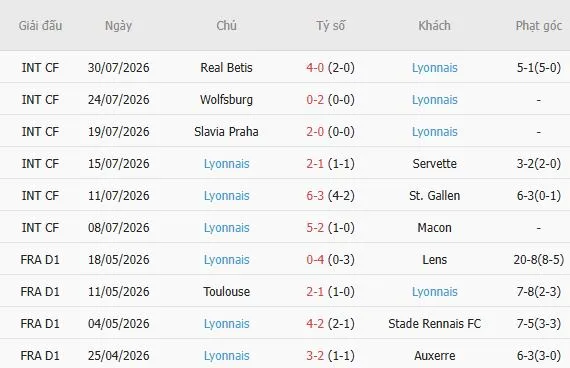The width and height of the screenshot is (570, 368).
Task: Click the 3-2 score versus Auxerre
Action: coord(315,356)
